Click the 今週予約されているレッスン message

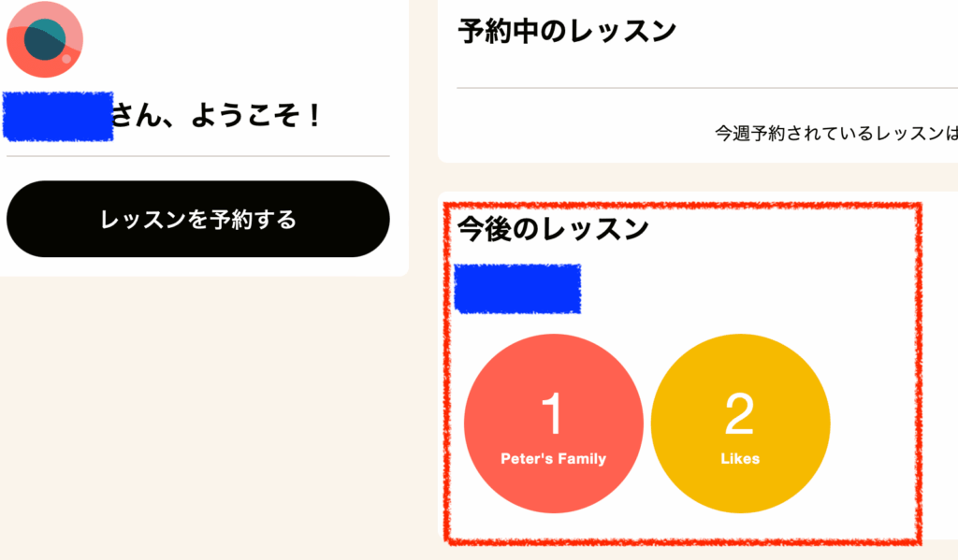(835, 133)
